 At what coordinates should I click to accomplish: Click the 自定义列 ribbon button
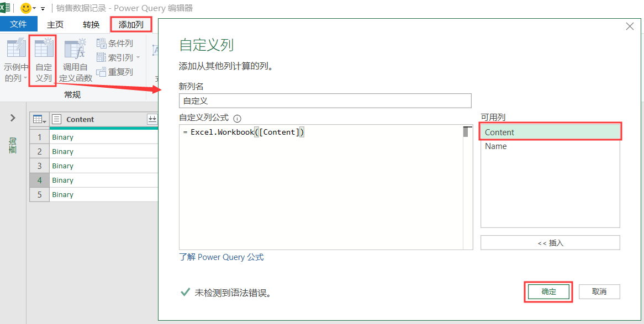[43, 60]
